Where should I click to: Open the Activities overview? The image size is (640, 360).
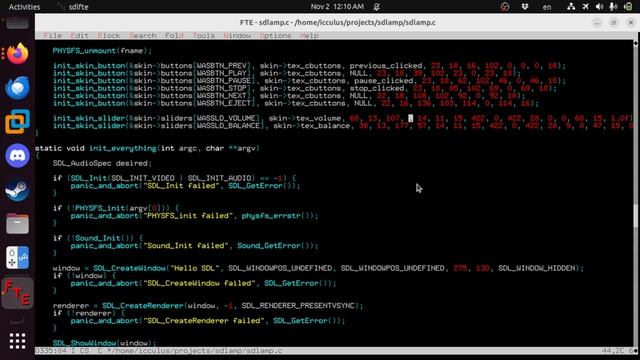24,7
